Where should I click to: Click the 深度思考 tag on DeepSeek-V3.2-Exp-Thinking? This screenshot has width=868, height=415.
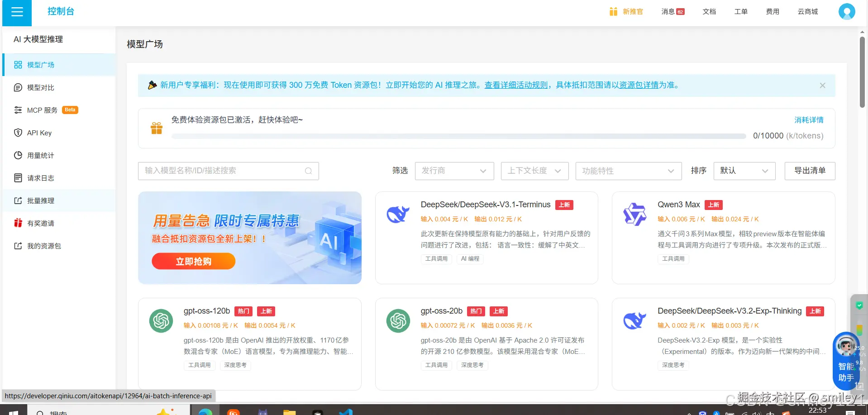[x=673, y=365]
